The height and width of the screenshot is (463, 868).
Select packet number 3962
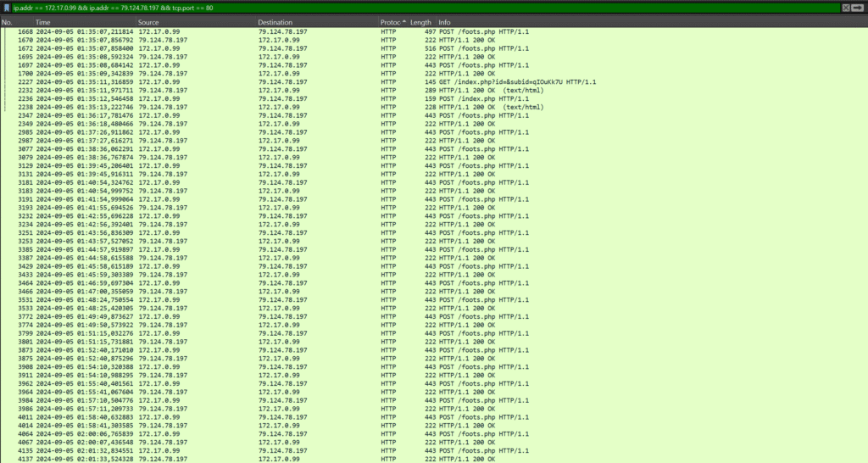434,384
